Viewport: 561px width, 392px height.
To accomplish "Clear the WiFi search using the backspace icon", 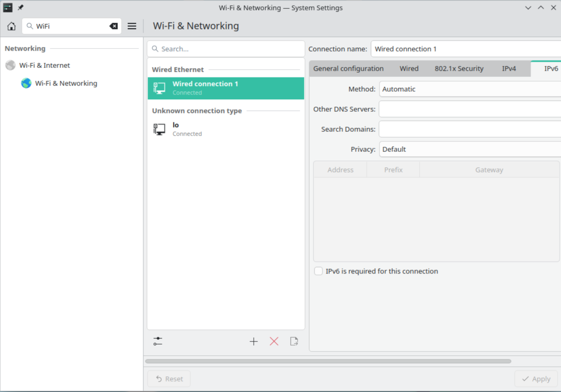I will click(x=114, y=26).
